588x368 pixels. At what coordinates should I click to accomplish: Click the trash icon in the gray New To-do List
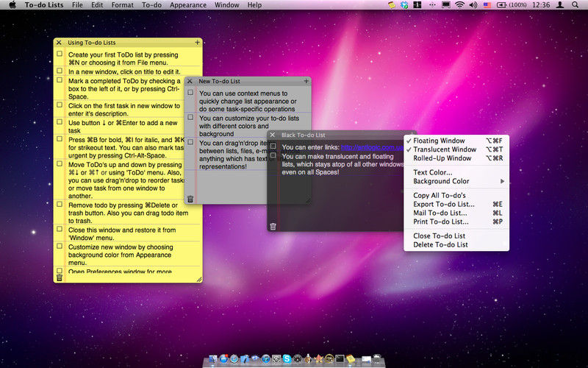[x=190, y=199]
